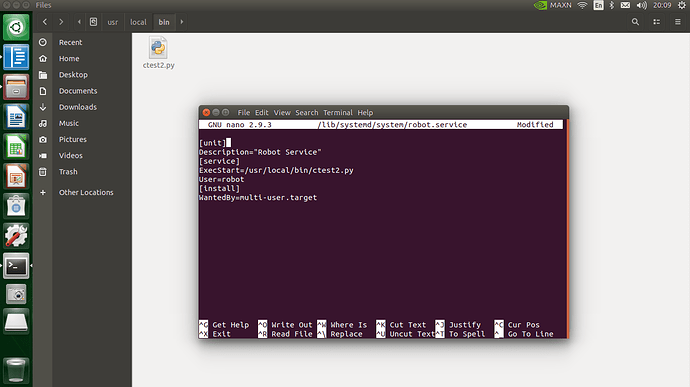
Task: Open terminal Help menu
Action: pos(365,113)
